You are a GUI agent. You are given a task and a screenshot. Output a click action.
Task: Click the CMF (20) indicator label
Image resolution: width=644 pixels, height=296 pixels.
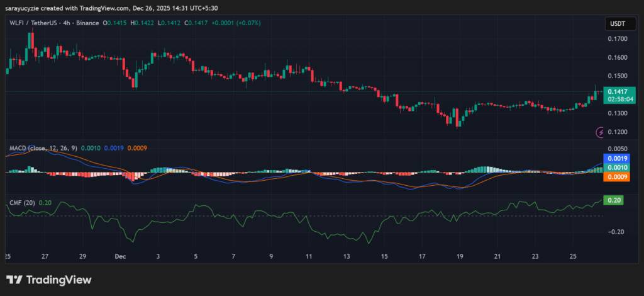[23, 202]
